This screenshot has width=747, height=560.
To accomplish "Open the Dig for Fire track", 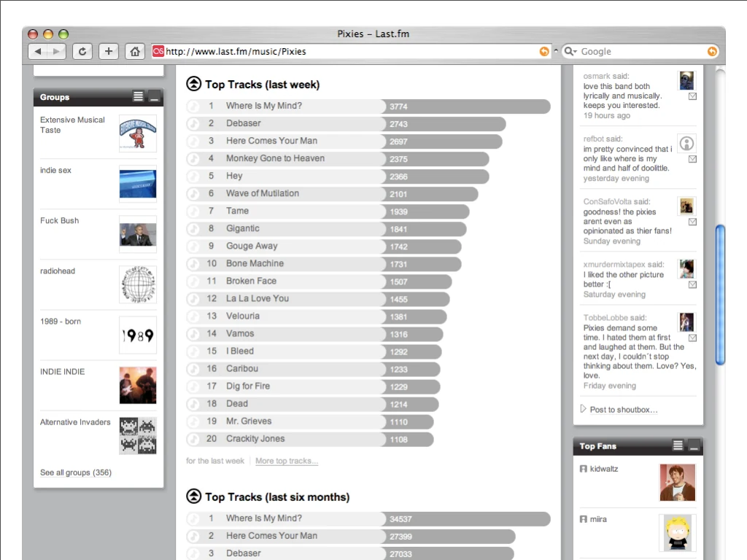I will point(248,386).
